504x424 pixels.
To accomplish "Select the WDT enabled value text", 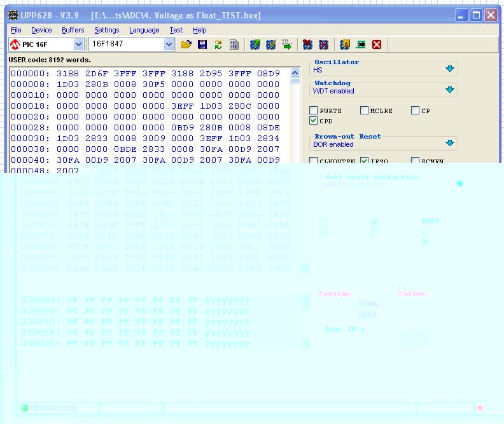I will pyautogui.click(x=333, y=91).
